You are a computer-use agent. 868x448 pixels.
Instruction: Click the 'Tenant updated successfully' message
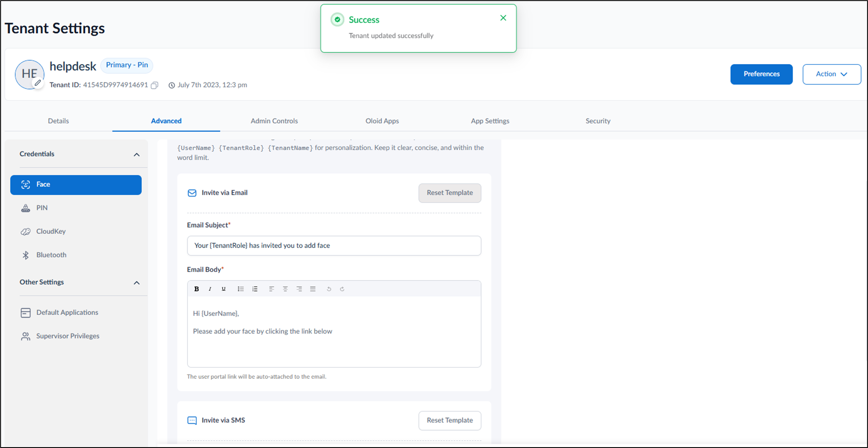click(x=391, y=35)
